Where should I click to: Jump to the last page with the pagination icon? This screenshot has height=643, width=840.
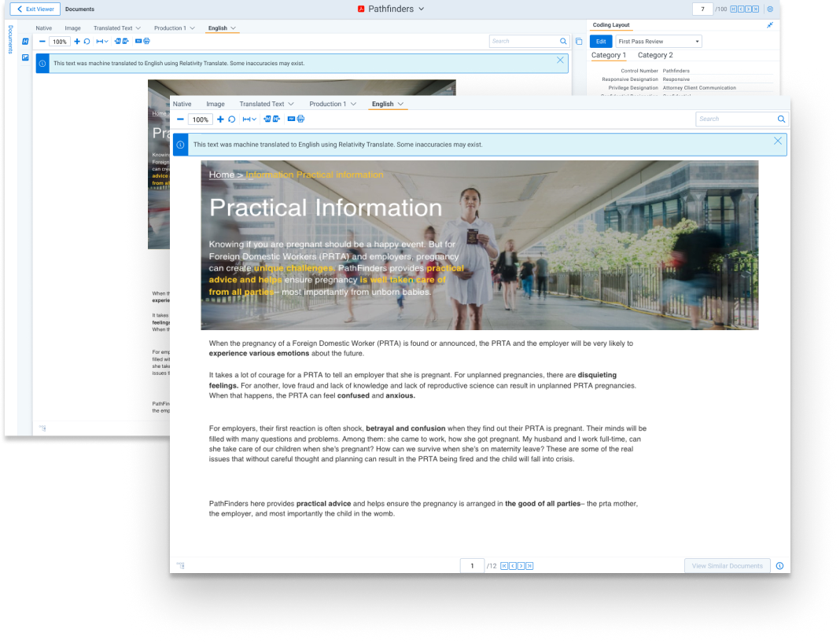pos(529,565)
